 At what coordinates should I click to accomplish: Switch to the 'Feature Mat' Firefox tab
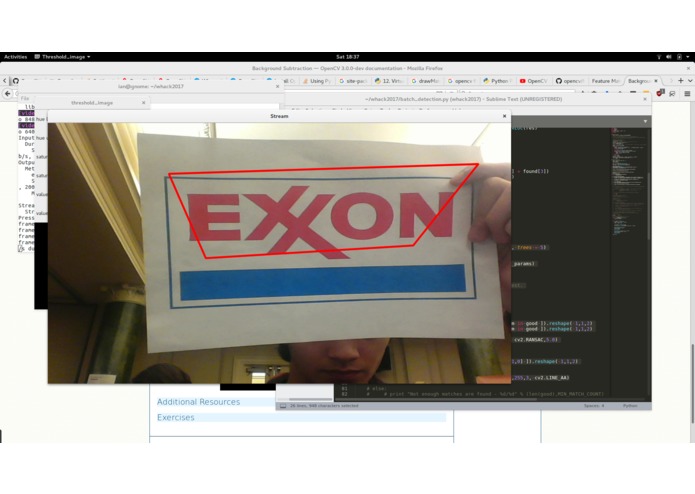(605, 81)
